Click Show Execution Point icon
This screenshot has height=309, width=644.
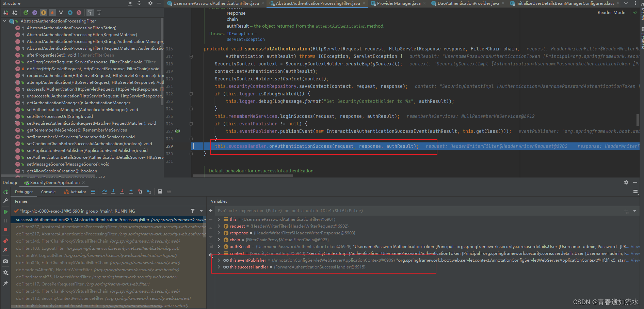click(93, 192)
